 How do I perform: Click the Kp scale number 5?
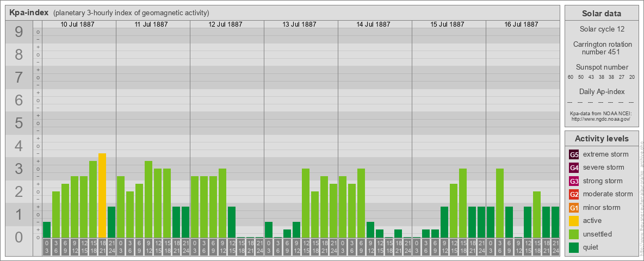coord(18,123)
